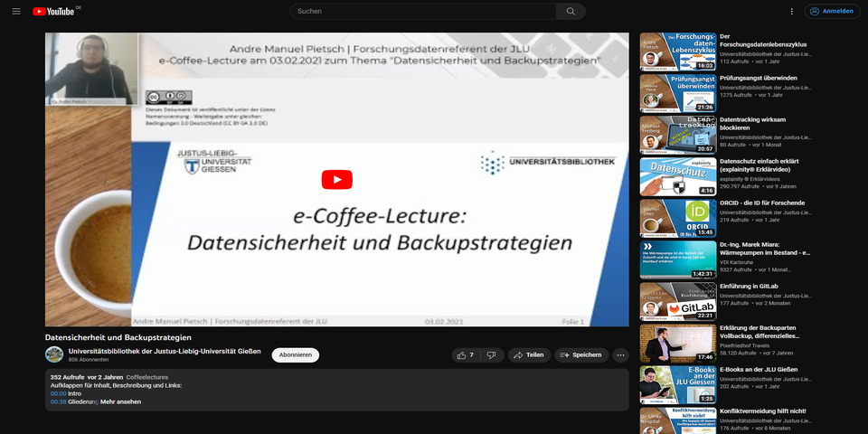
Task: Click title 'Prüfungsangst überwinden'
Action: pyautogui.click(x=759, y=78)
